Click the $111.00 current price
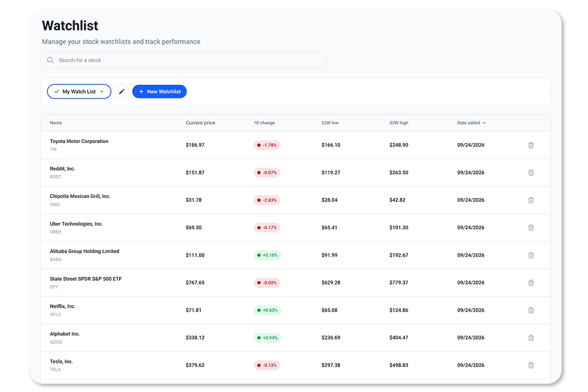 coord(195,255)
